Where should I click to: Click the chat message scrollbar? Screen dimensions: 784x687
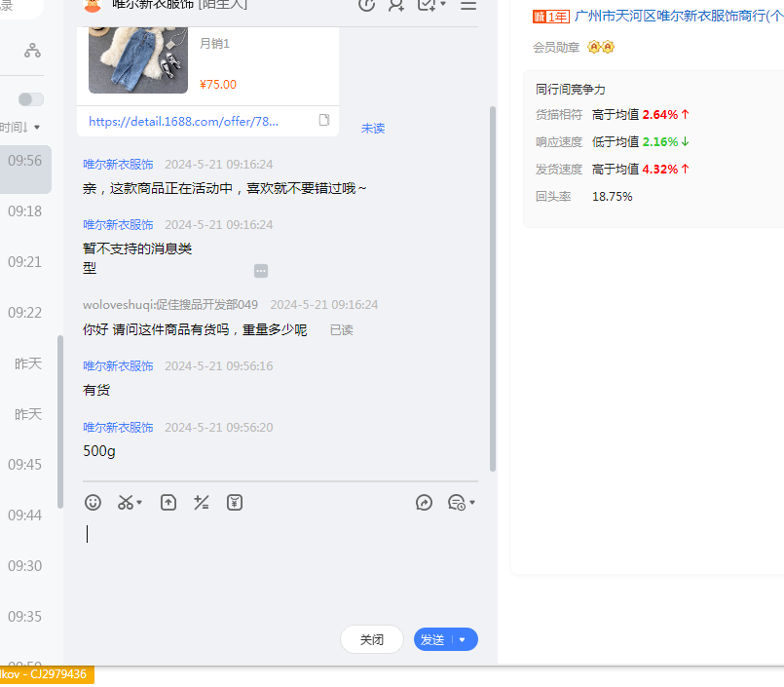493,292
